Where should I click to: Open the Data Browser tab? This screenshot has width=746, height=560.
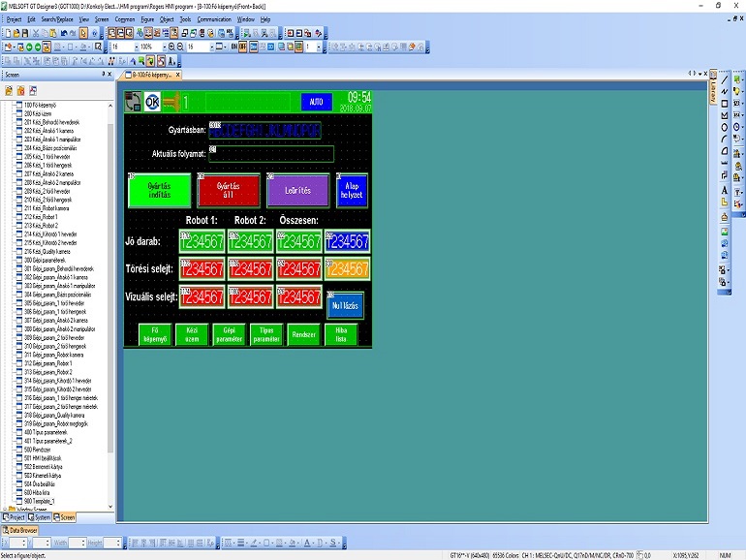tap(20, 530)
